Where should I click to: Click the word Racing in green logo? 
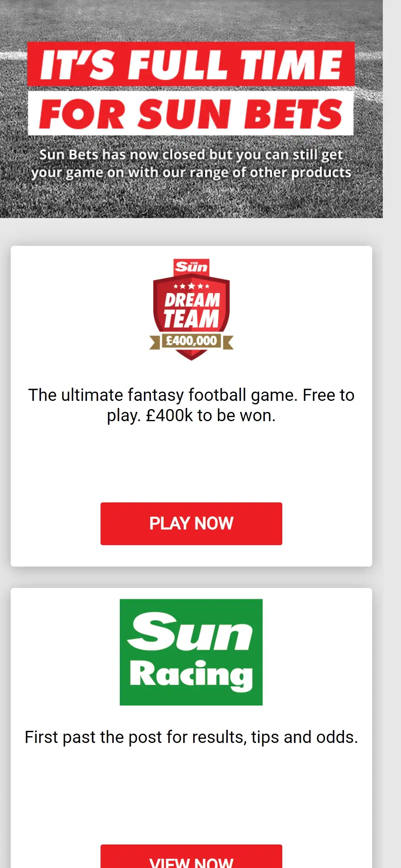(x=191, y=675)
